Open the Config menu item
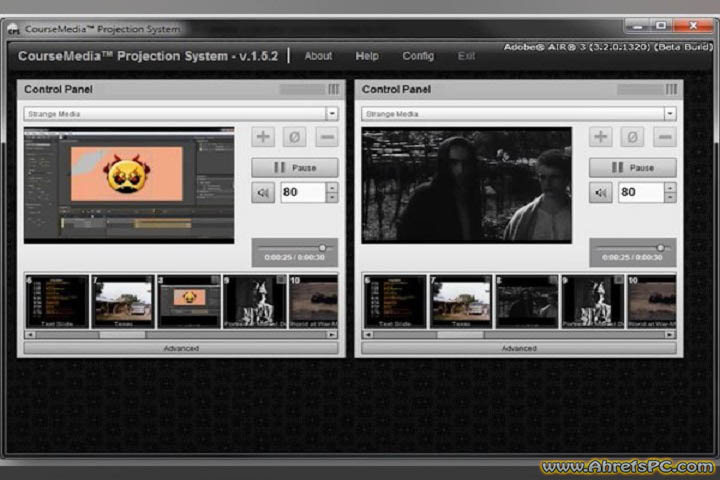Screen dimensions: 720x480 (418, 56)
